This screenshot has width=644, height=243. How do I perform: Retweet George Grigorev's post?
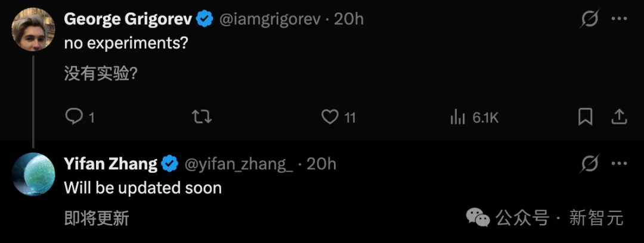202,117
